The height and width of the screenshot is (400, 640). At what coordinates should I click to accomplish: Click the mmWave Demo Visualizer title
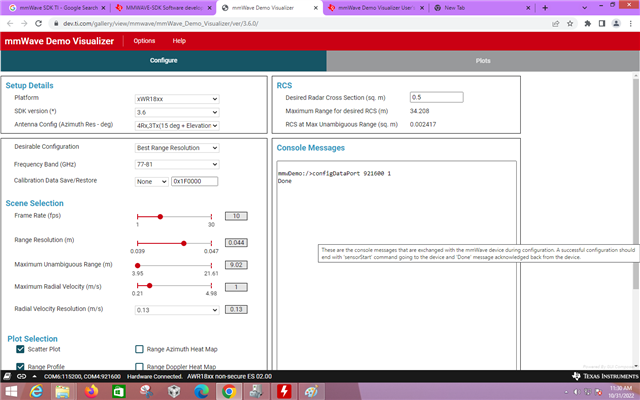[59, 41]
